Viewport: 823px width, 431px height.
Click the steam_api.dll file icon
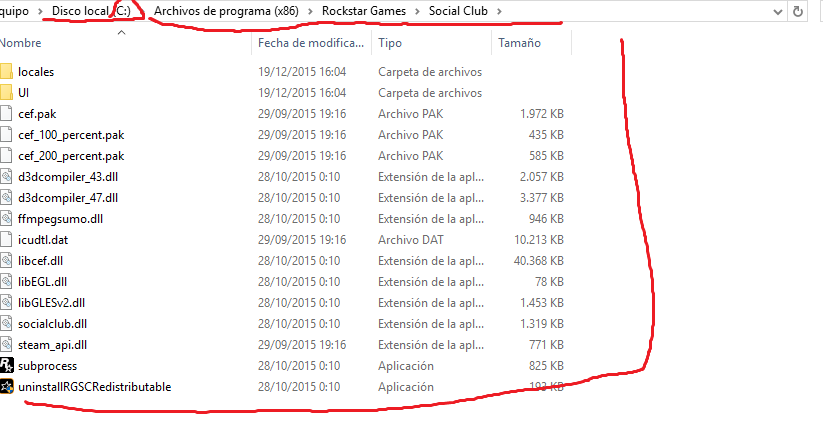pyautogui.click(x=6, y=344)
